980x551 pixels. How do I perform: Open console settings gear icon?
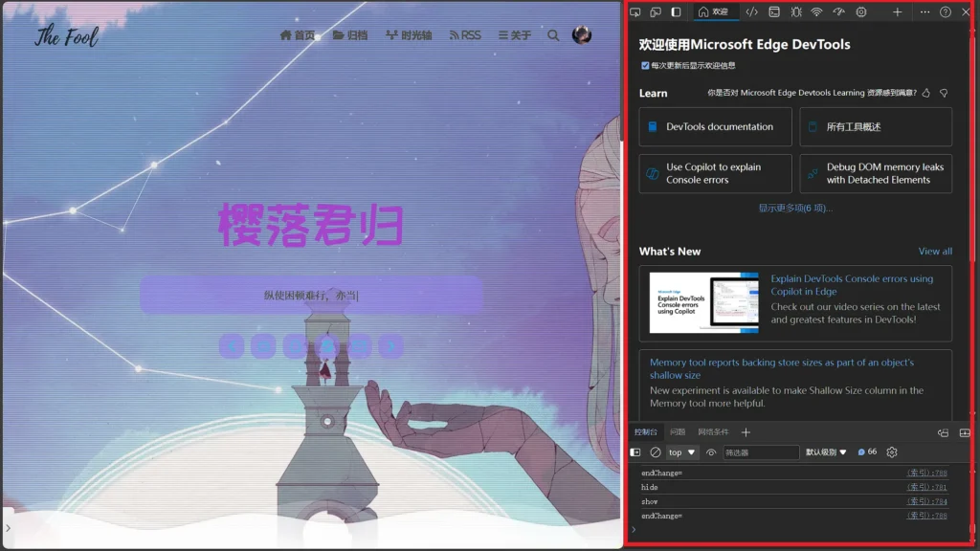892,452
